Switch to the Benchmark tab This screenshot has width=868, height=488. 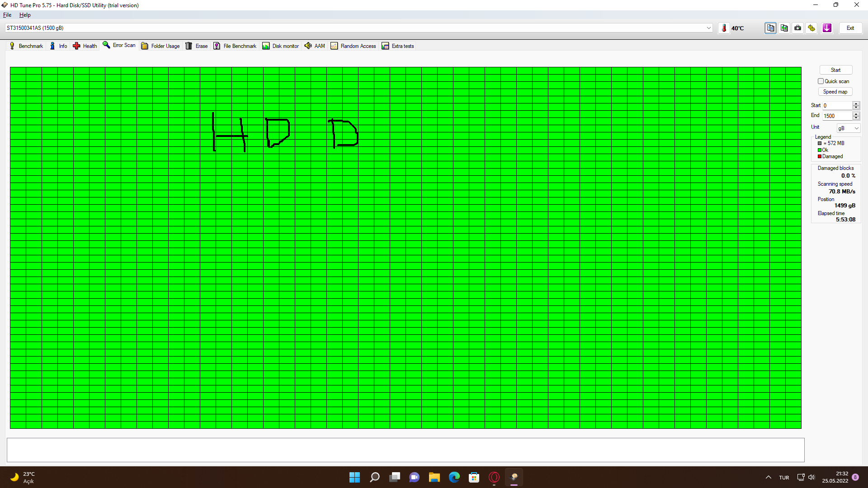[26, 46]
